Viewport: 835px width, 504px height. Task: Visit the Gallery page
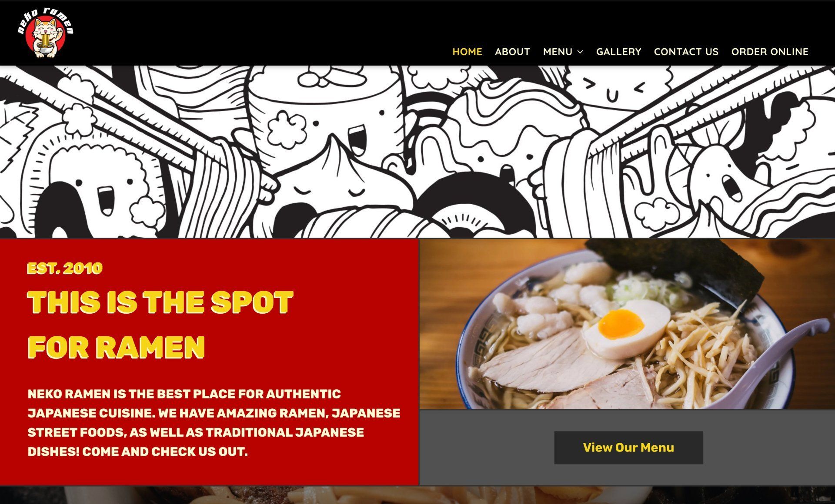pyautogui.click(x=618, y=52)
